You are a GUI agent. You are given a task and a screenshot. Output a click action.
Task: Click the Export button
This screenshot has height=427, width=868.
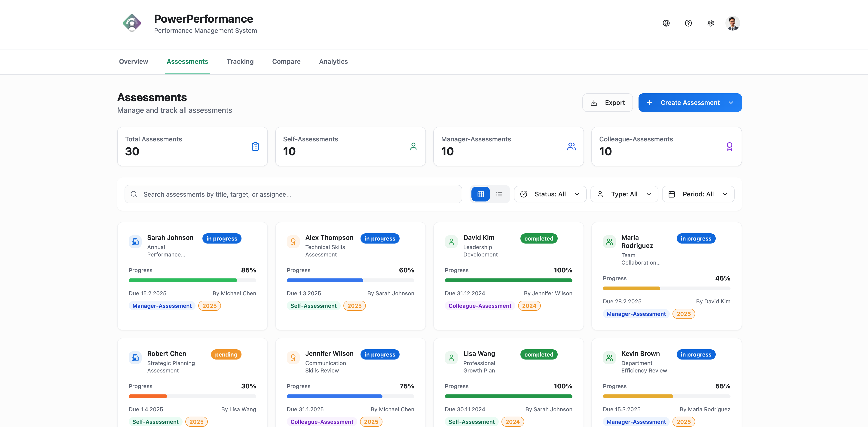click(x=607, y=103)
